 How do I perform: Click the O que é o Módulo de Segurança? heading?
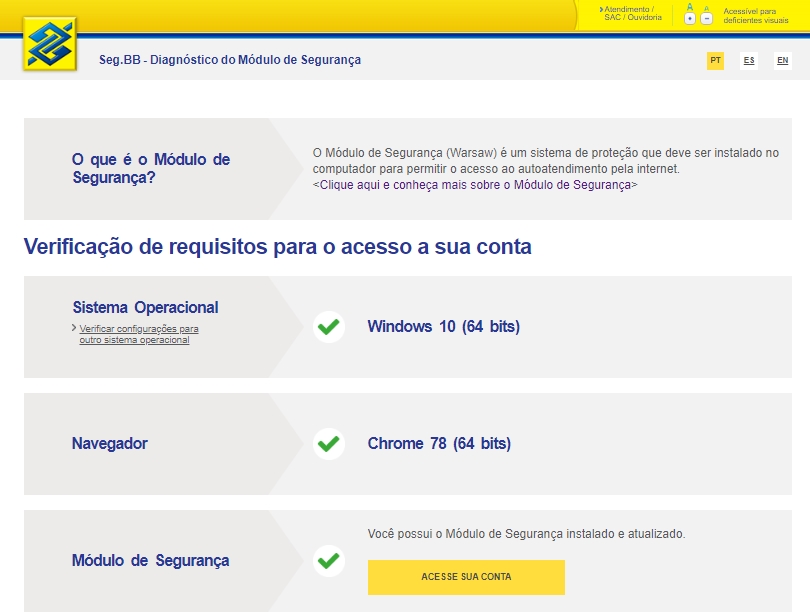[x=151, y=168]
